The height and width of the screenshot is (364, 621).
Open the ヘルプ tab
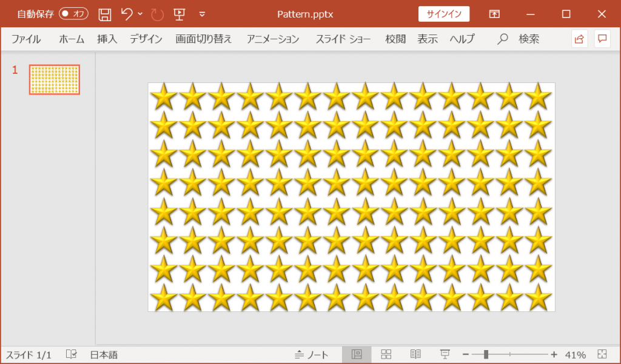(462, 39)
